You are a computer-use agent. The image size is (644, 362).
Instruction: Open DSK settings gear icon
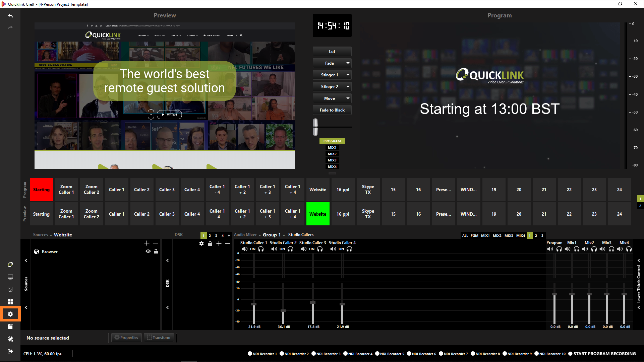coord(201,243)
